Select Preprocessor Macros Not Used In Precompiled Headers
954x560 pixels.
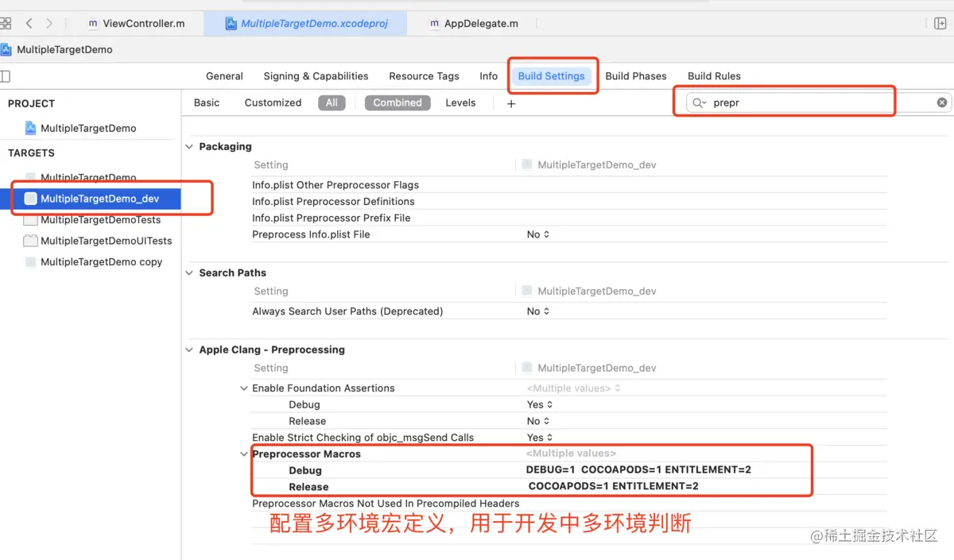[386, 504]
